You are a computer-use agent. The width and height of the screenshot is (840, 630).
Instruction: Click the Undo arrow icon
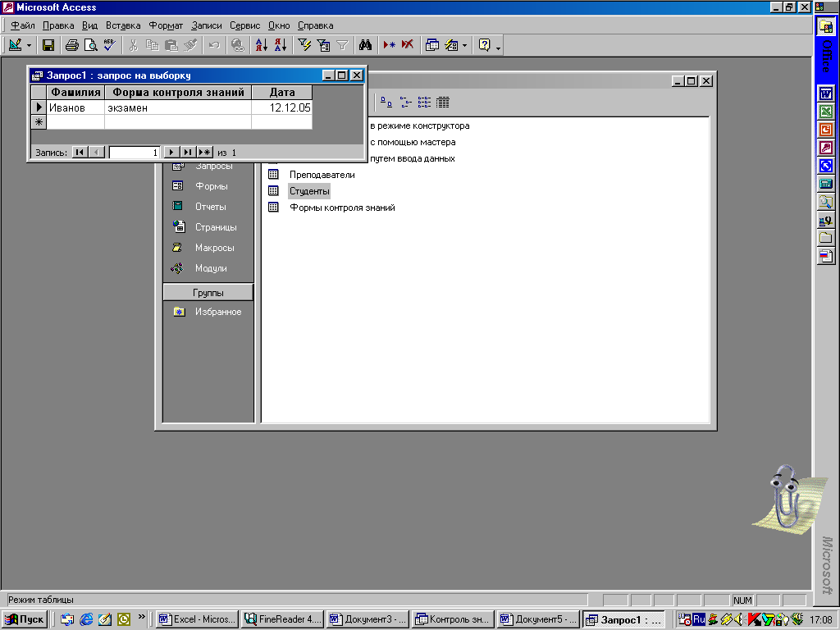click(214, 46)
